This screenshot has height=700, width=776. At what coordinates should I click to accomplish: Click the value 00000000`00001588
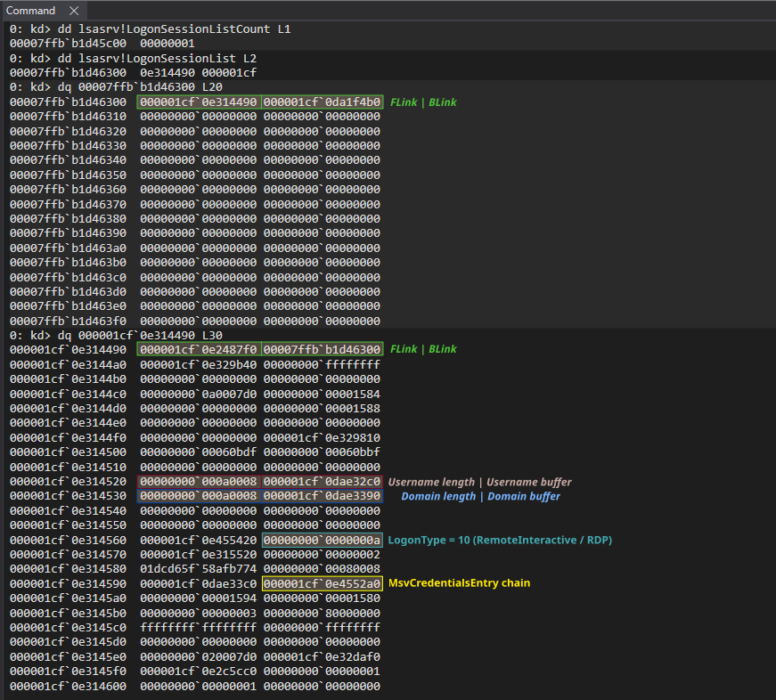click(322, 409)
